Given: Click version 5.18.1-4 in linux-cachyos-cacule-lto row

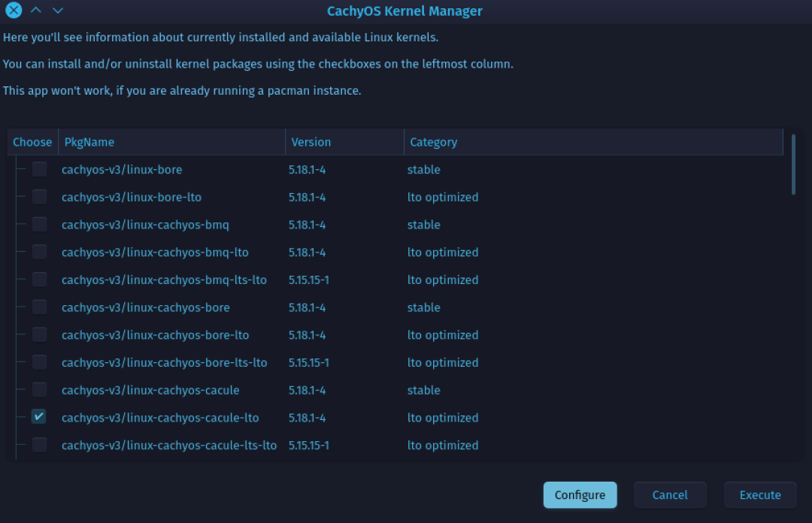Looking at the screenshot, I should [307, 417].
